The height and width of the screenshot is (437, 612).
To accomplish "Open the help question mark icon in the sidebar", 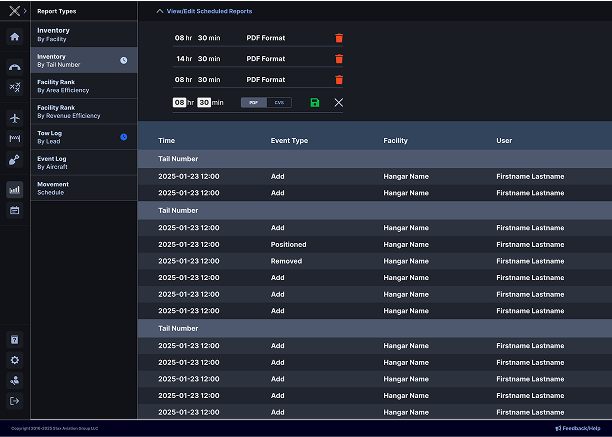I will coord(14,340).
